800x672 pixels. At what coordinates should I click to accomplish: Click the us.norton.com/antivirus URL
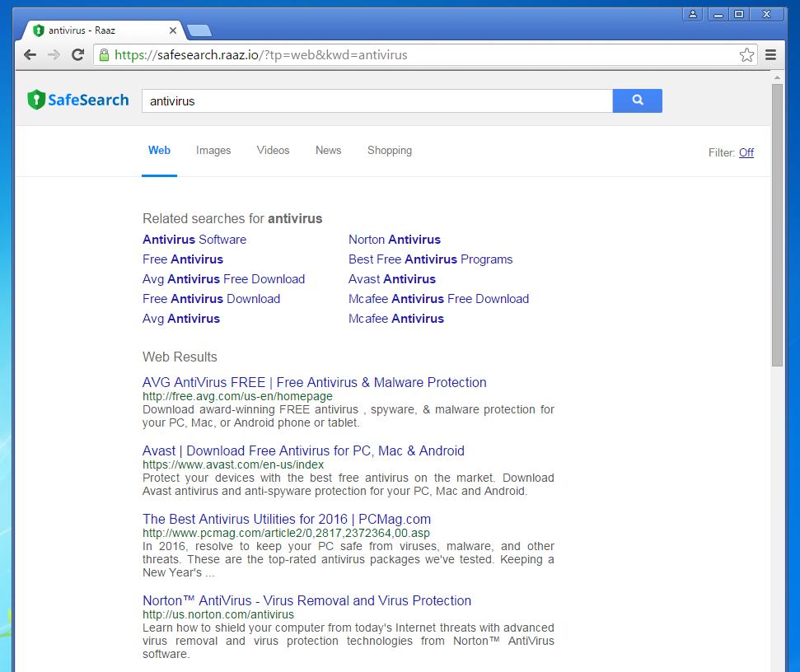[218, 614]
